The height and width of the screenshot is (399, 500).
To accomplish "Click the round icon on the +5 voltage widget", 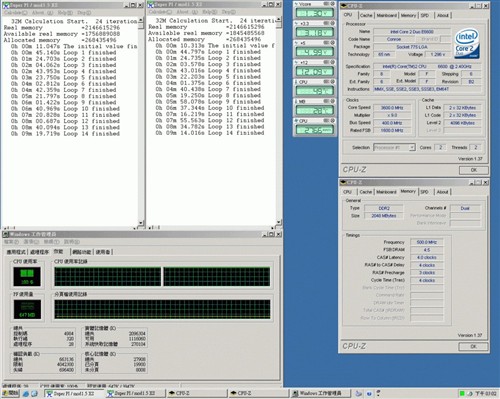I will coord(332,43).
